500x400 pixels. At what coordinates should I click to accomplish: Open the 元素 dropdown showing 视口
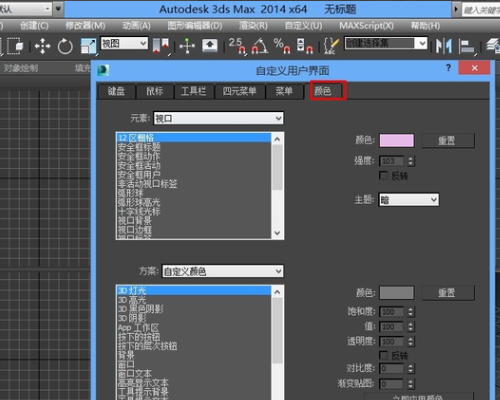218,118
